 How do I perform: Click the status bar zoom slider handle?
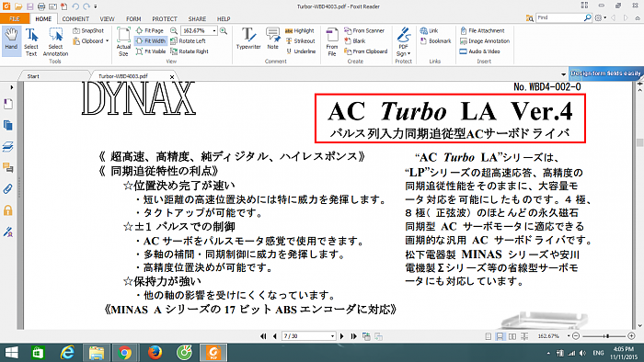607,336
